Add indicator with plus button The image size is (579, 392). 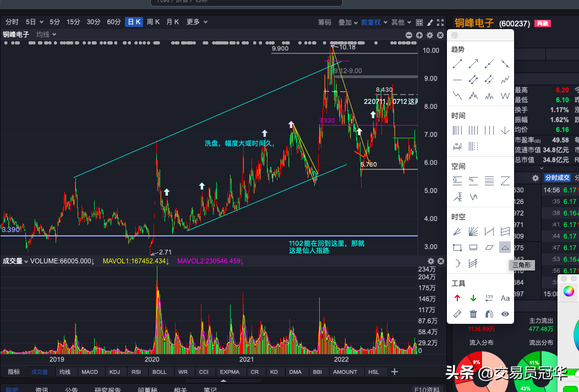point(395,372)
